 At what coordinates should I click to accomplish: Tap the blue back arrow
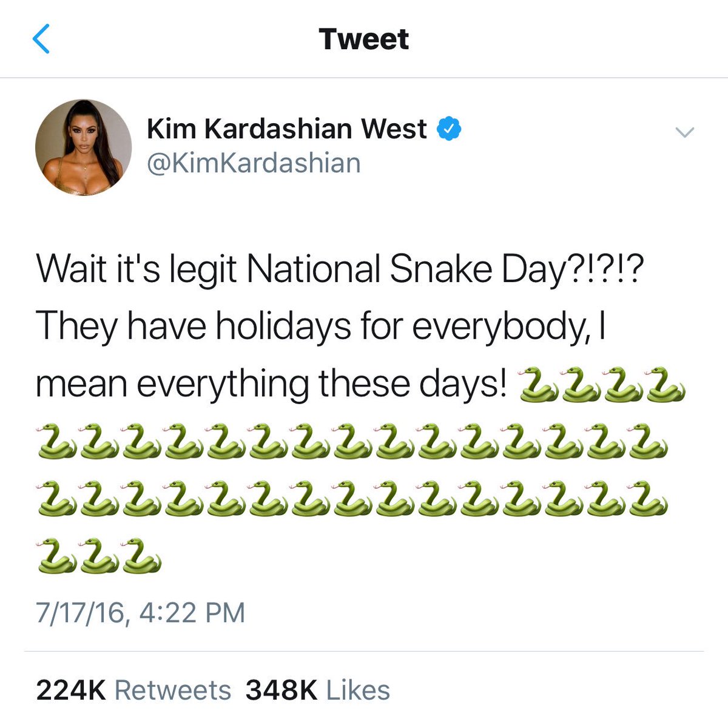(x=41, y=39)
